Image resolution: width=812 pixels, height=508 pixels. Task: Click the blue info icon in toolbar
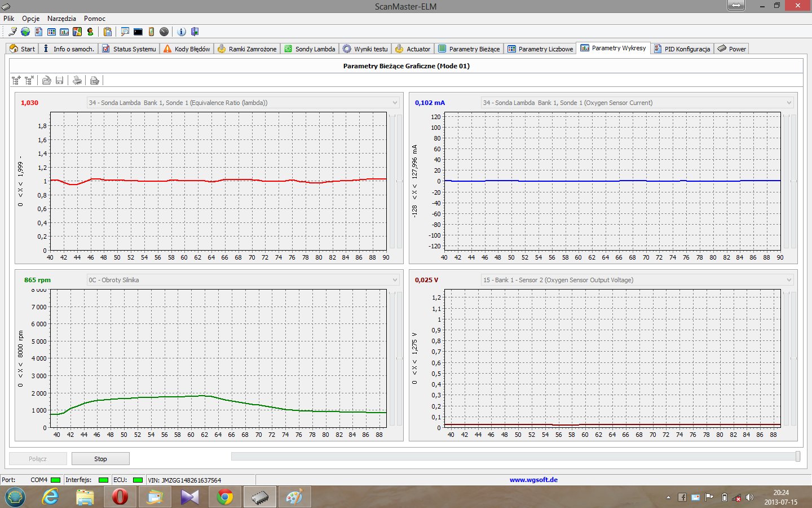coord(182,32)
